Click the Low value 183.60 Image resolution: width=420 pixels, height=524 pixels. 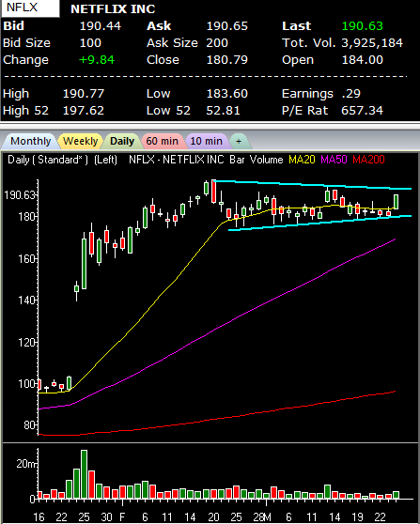pyautogui.click(x=227, y=94)
